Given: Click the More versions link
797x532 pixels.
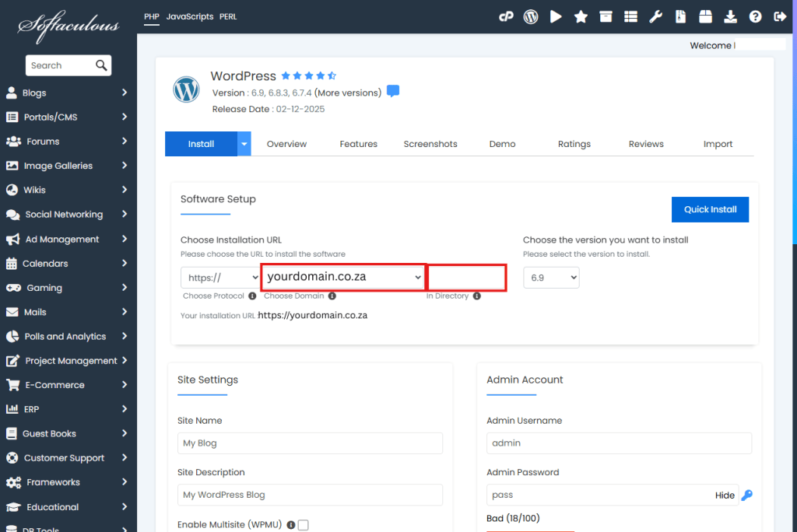Looking at the screenshot, I should [348, 93].
